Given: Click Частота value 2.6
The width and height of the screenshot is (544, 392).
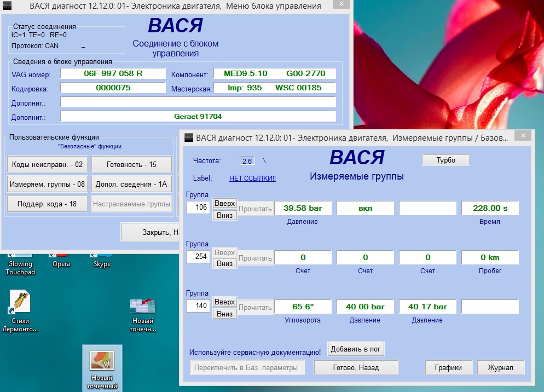Looking at the screenshot, I should coord(247,161).
